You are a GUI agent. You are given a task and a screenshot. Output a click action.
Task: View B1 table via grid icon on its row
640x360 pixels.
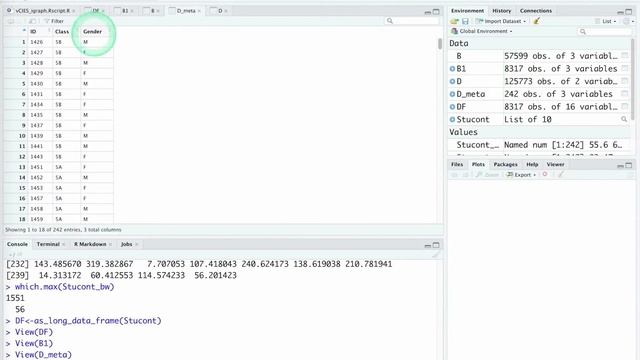[x=624, y=69]
